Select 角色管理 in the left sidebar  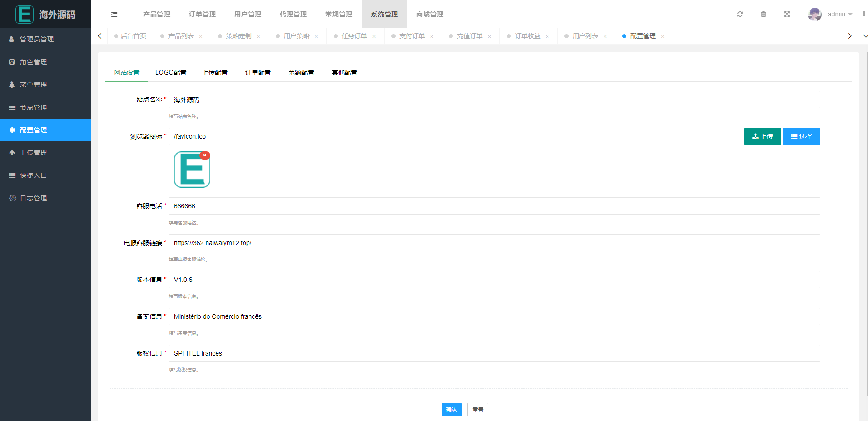pyautogui.click(x=33, y=62)
